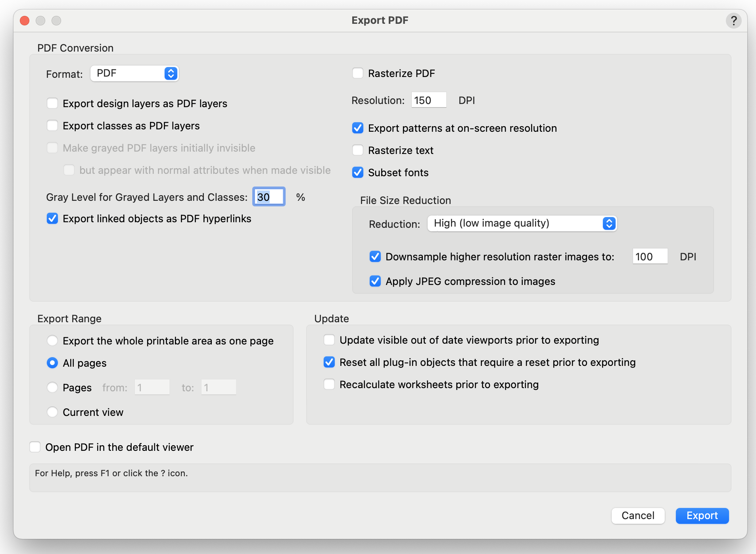Expand the Reduction quality dropdown

pos(522,223)
